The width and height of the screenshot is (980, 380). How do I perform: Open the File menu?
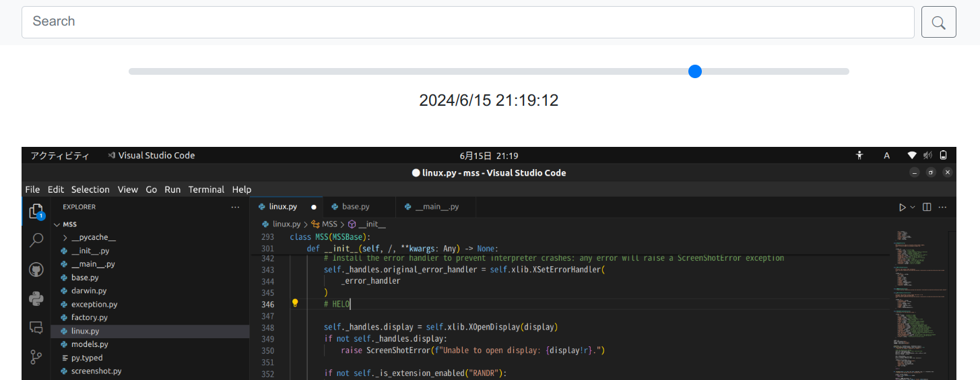point(32,189)
